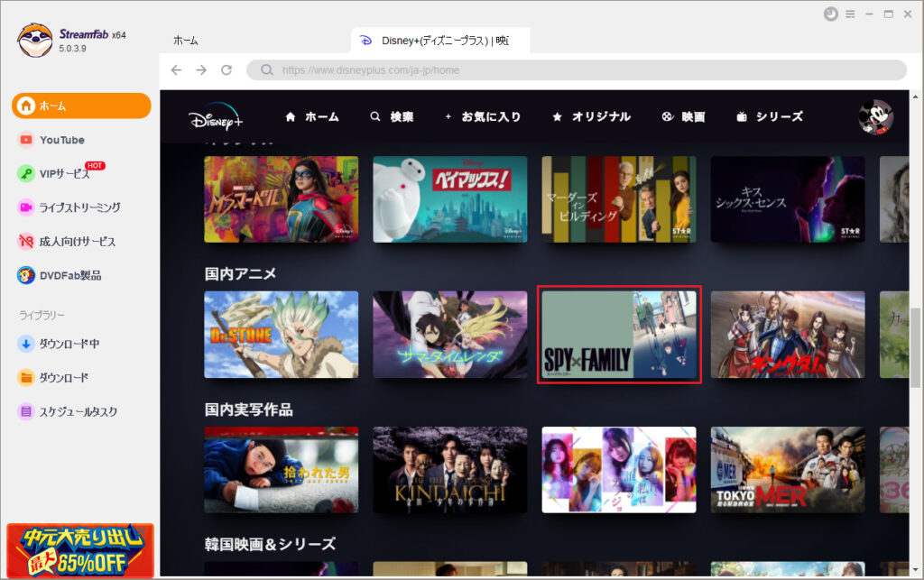Open シリーズ in Disney+ navigation
The width and height of the screenshot is (924, 580).
pos(779,116)
